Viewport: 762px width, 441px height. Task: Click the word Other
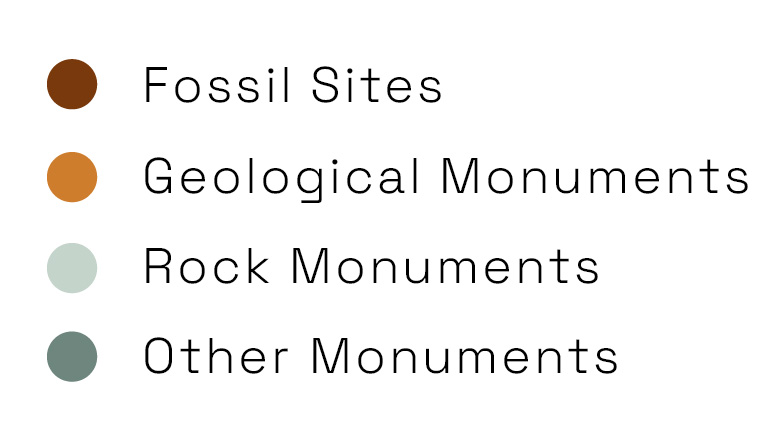click(x=216, y=356)
